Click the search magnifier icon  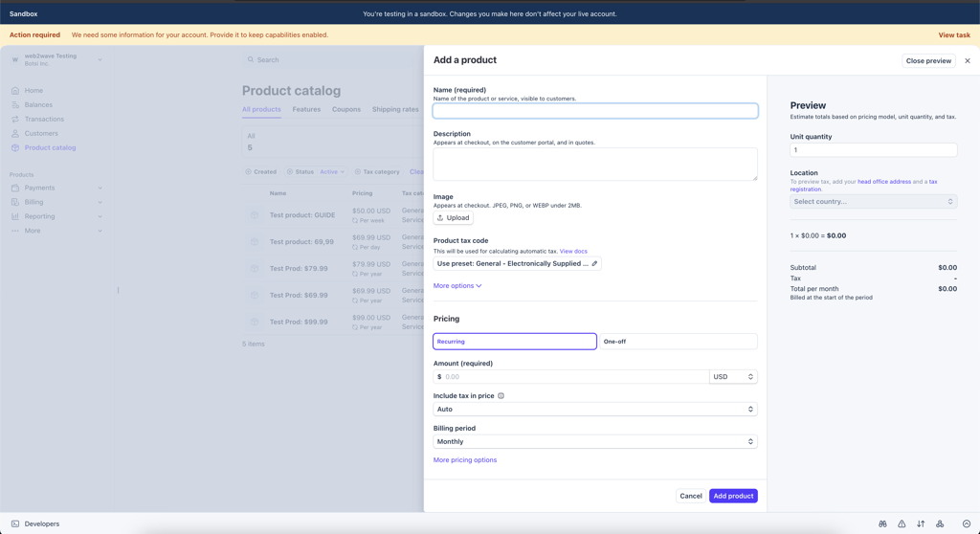point(251,60)
